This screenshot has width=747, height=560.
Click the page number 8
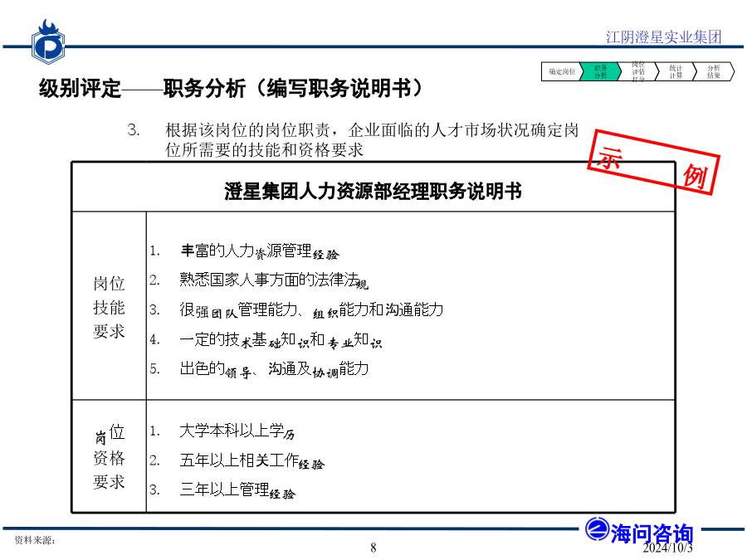click(373, 547)
